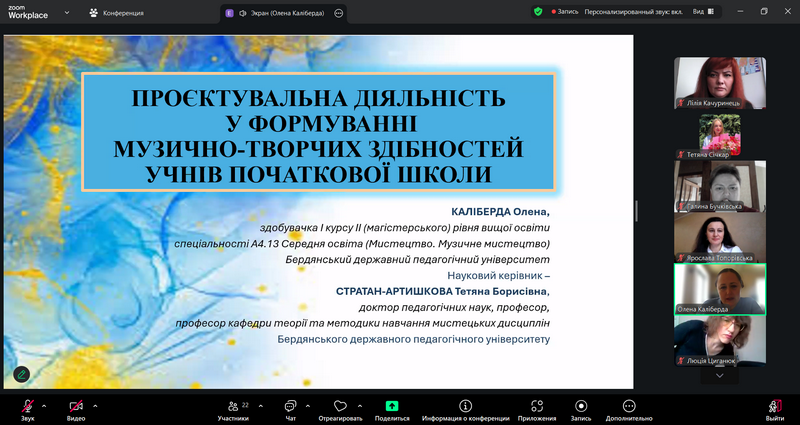Unmute microphone with Звук button
The width and height of the screenshot is (800, 425).
pyautogui.click(x=28, y=406)
